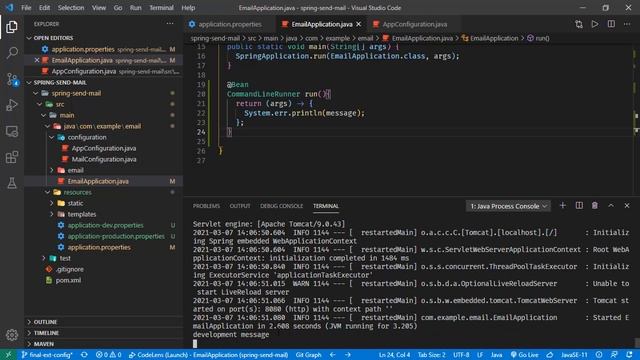The width and height of the screenshot is (640, 360).
Task: Close the terminal panel
Action: click(x=627, y=206)
